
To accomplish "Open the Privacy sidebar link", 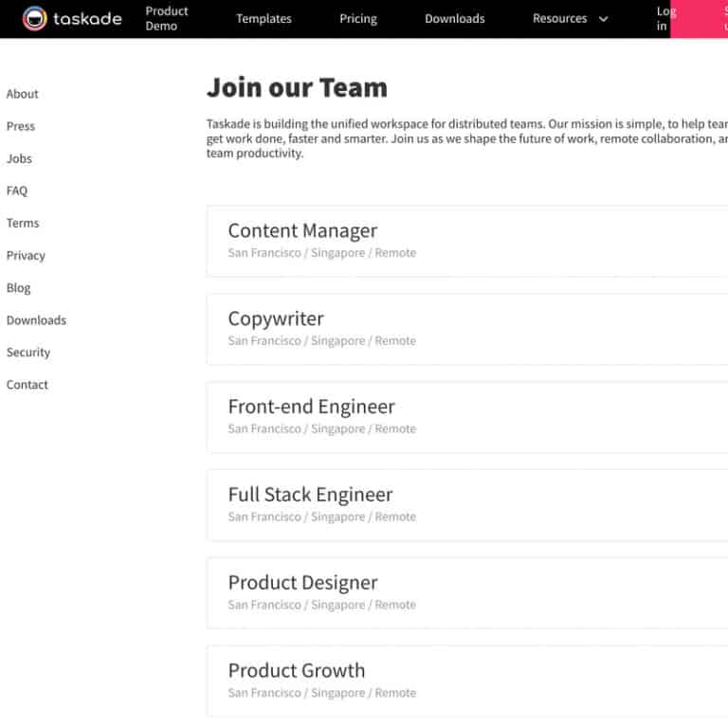I will click(x=26, y=255).
